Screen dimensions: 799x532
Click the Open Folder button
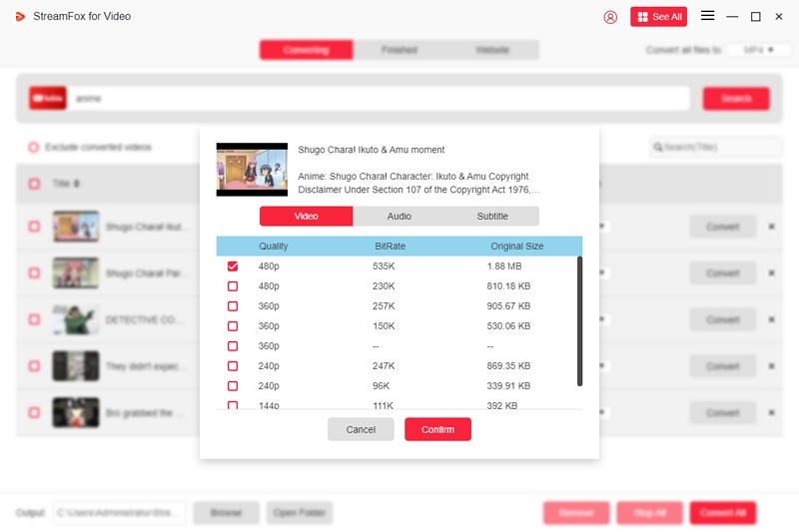299,513
